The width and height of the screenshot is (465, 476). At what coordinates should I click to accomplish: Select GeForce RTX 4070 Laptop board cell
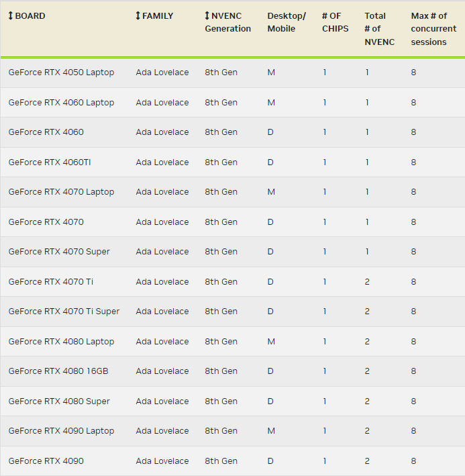[61, 192]
